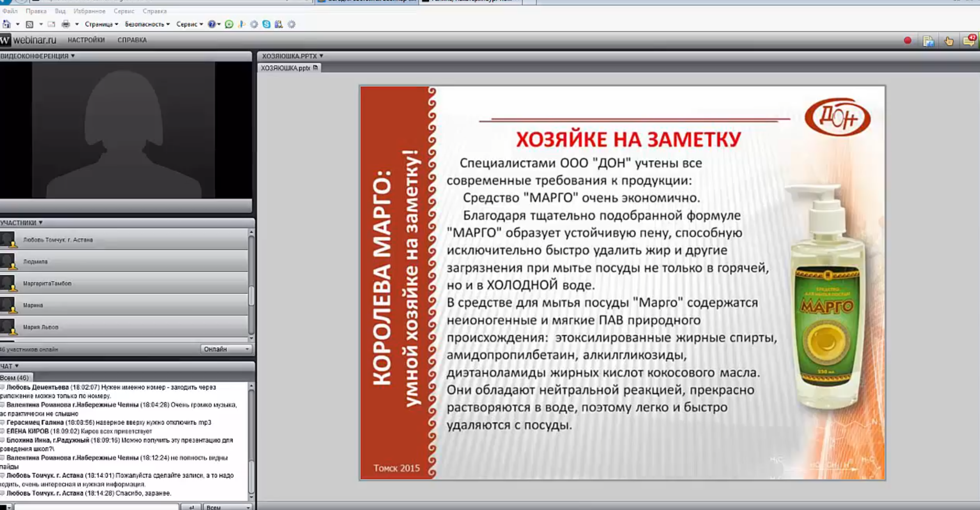Open СПРАВКА in webinar header
This screenshot has width=980, height=510.
pos(132,40)
